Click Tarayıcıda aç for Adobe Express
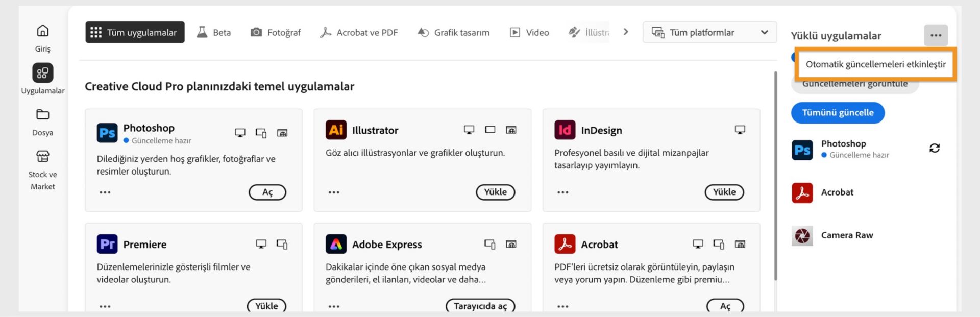This screenshot has width=980, height=317. pyautogui.click(x=480, y=306)
